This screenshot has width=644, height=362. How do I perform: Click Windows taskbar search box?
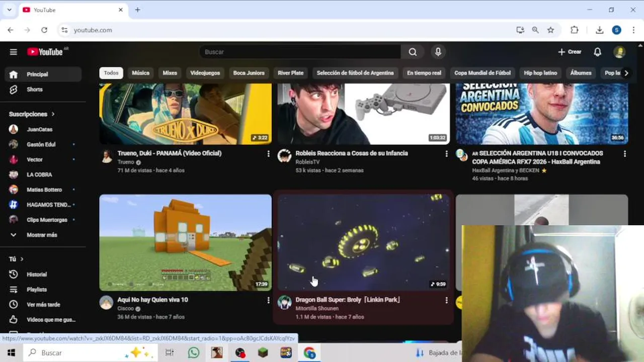pyautogui.click(x=91, y=353)
